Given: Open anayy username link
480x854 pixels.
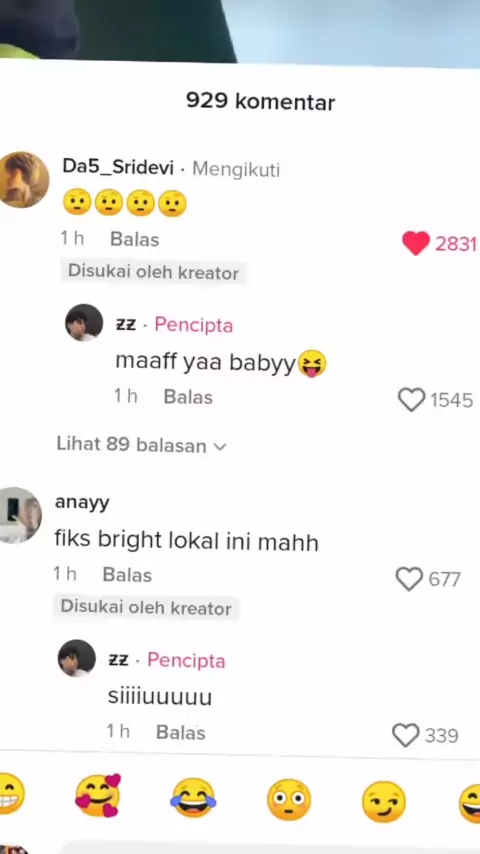Looking at the screenshot, I should pyautogui.click(x=82, y=503).
